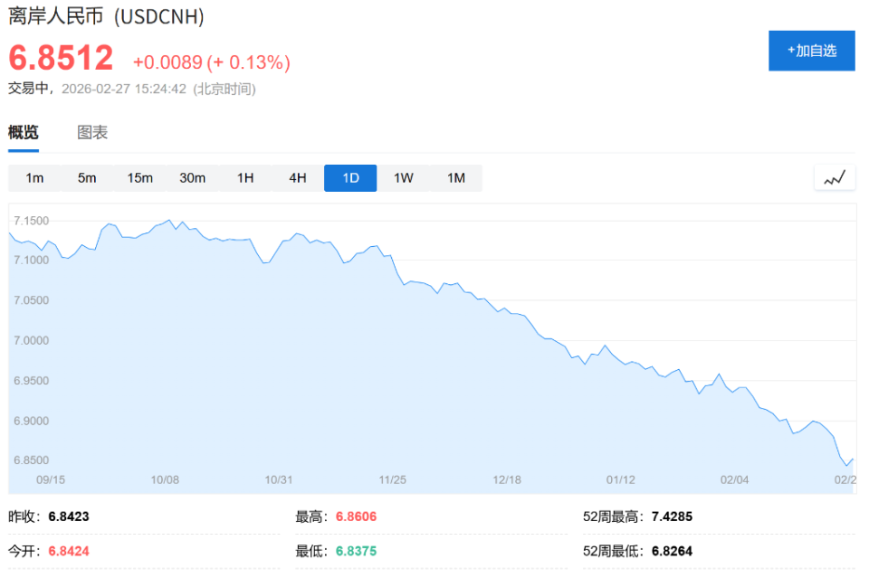Open the chart type selector icon

coord(834,177)
